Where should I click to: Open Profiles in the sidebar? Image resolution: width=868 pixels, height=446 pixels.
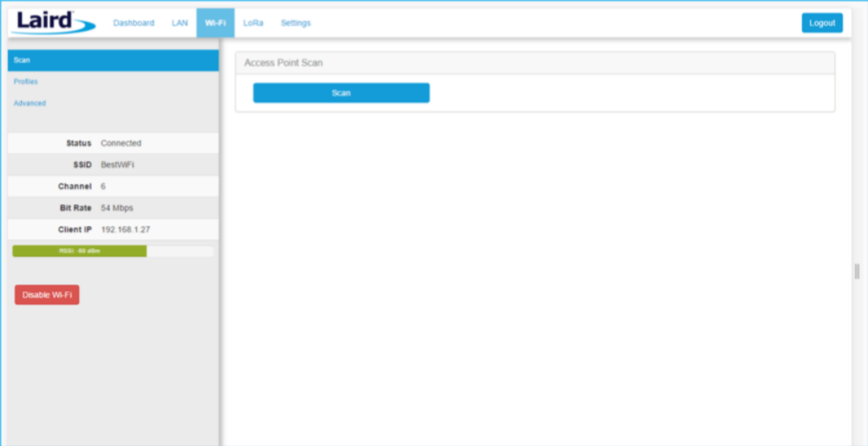point(25,82)
